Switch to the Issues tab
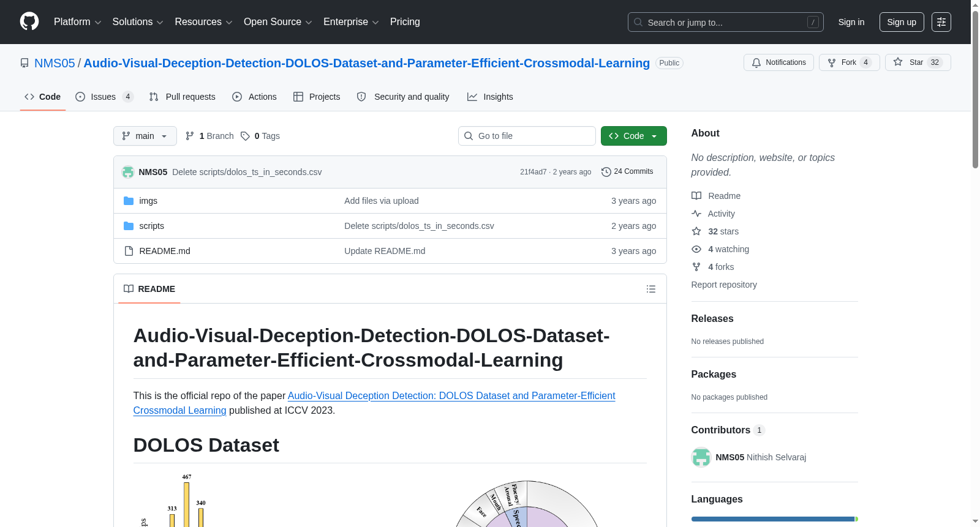Image resolution: width=980 pixels, height=527 pixels. click(x=104, y=97)
